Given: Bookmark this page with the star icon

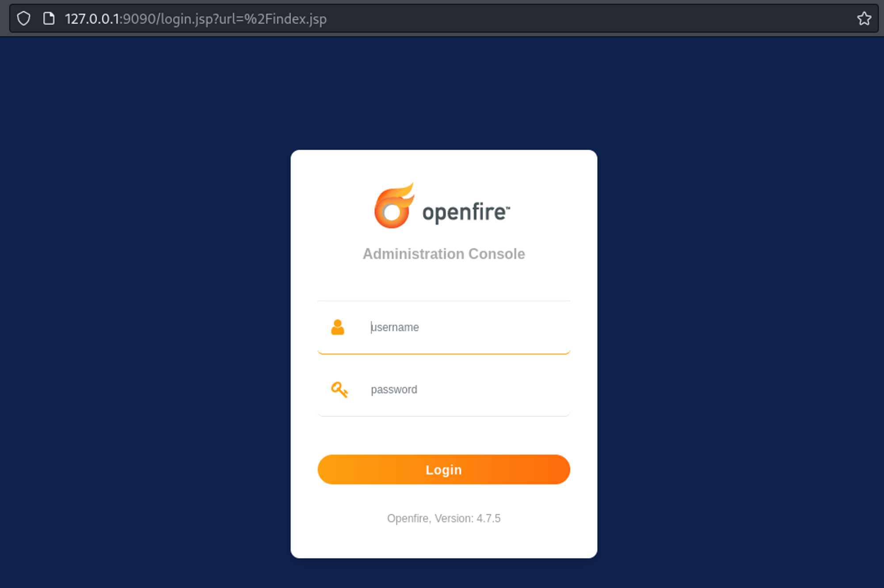Looking at the screenshot, I should point(864,19).
